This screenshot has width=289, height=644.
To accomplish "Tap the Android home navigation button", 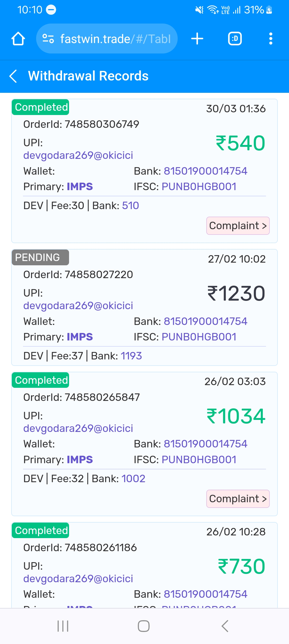I will 144,626.
